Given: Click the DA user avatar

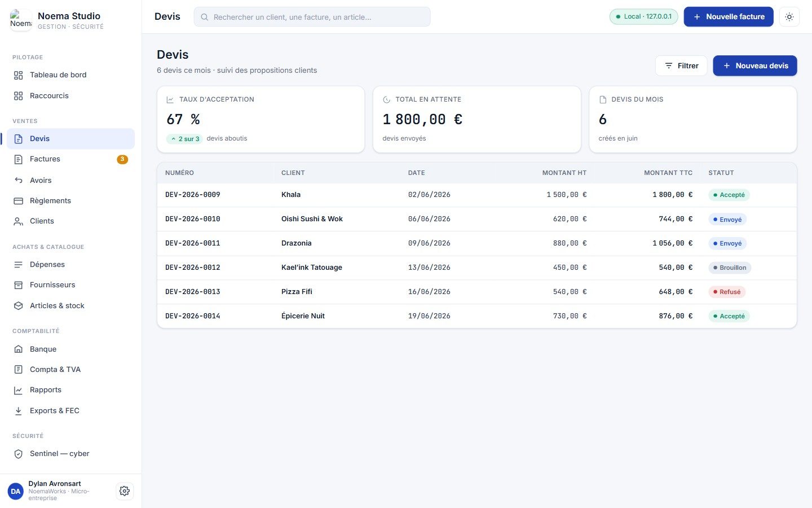Looking at the screenshot, I should 16,491.
